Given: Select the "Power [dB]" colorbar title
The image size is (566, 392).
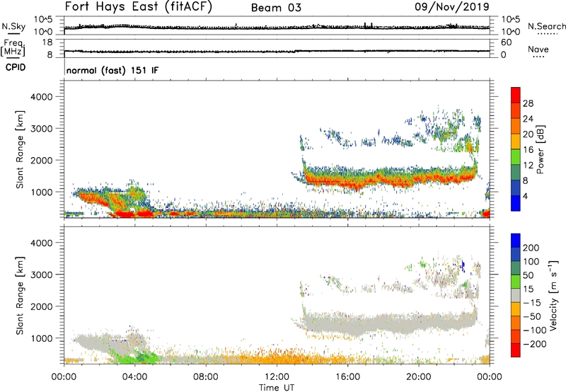Looking at the screenshot, I should (540, 149).
